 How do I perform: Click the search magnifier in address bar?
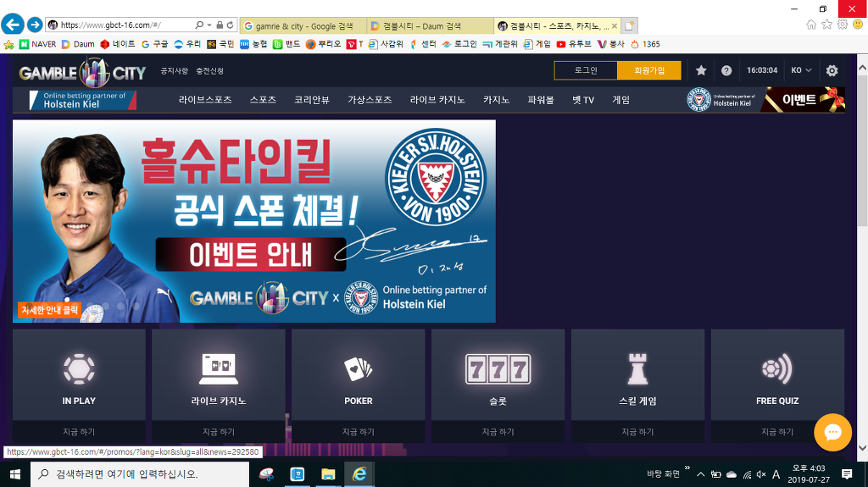[199, 25]
